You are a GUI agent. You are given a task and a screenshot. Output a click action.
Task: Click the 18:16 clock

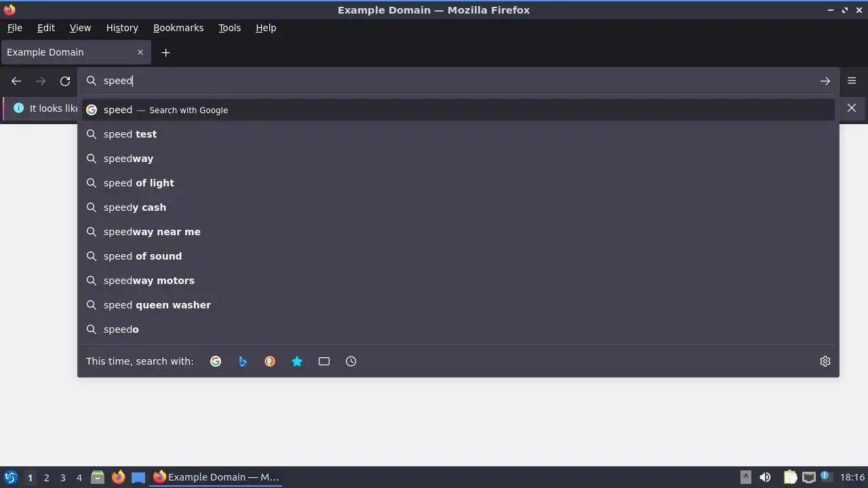coord(852,477)
